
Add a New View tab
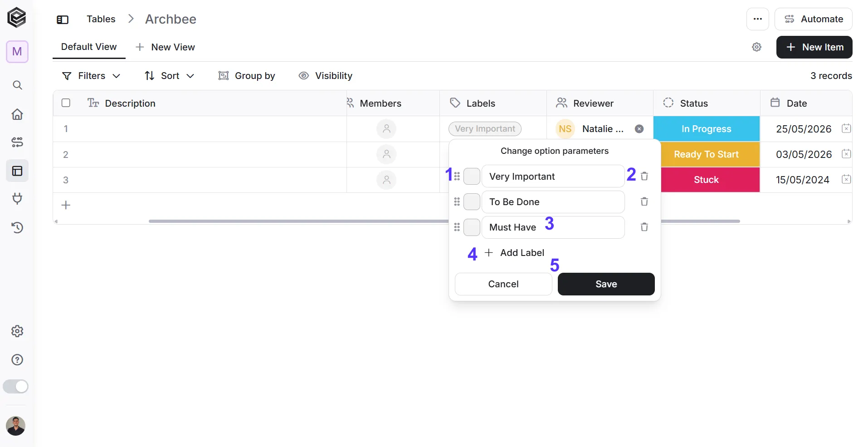coord(165,47)
